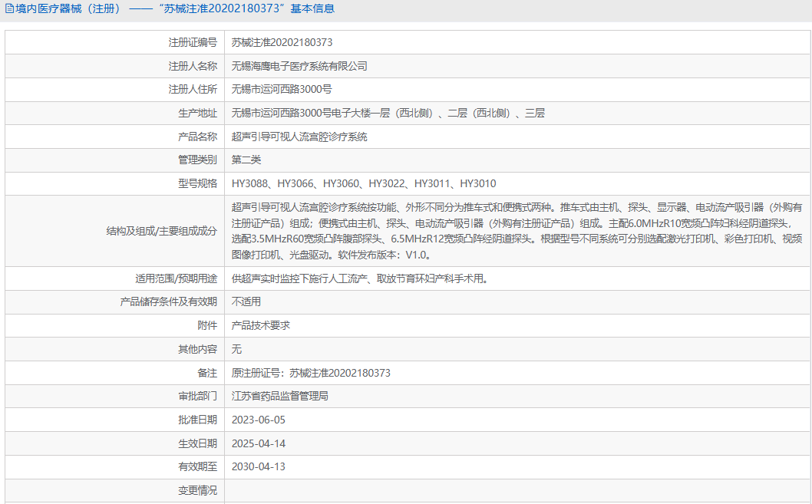Click the label '其他内容'
Image resolution: width=812 pixels, height=504 pixels.
coord(197,349)
